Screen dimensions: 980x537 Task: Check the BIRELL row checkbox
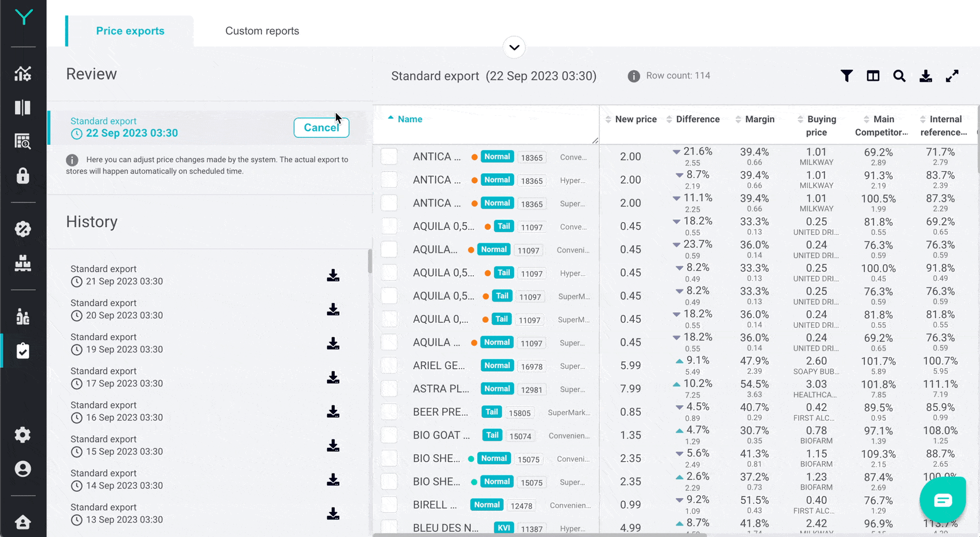389,505
